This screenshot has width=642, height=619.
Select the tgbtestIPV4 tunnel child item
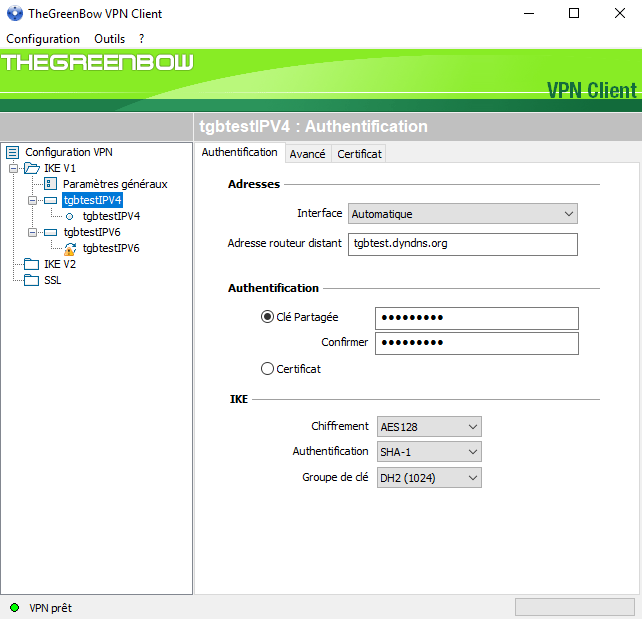111,216
